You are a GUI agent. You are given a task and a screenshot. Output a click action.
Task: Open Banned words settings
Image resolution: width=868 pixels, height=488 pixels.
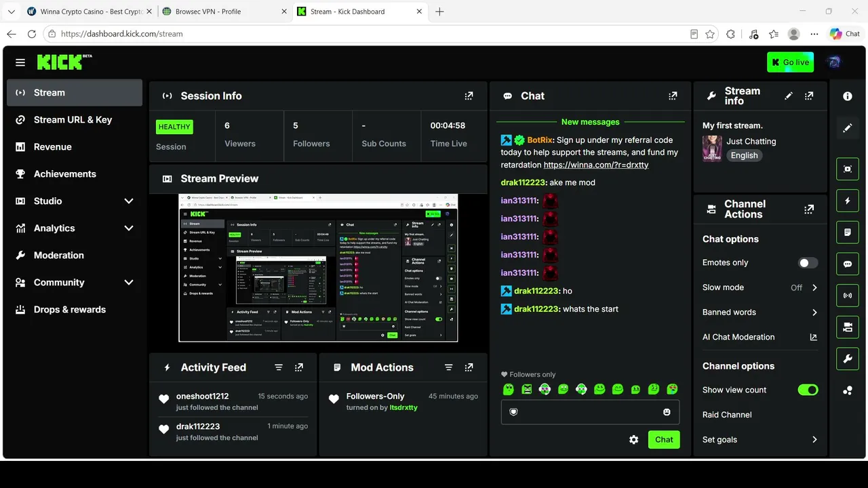click(x=760, y=312)
